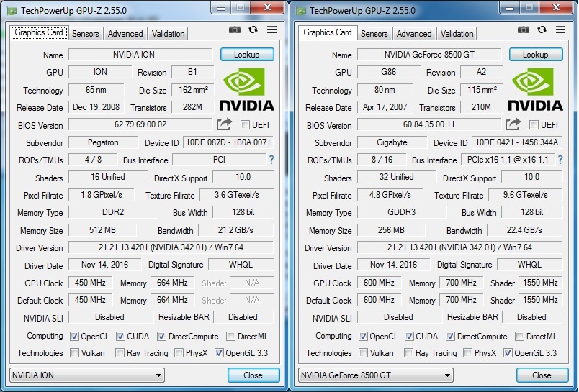Toggle UEFI checkbox in NVIDIA ION window
579x392 pixels.
click(245, 125)
